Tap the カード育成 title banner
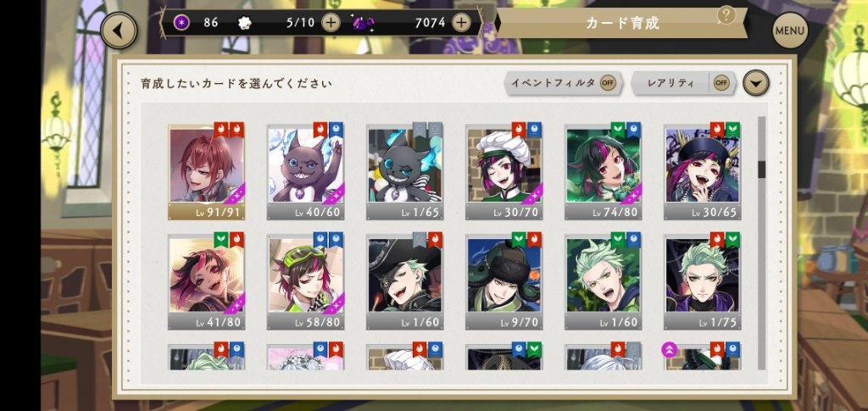Screen dimensions: 868x411 pos(622,23)
